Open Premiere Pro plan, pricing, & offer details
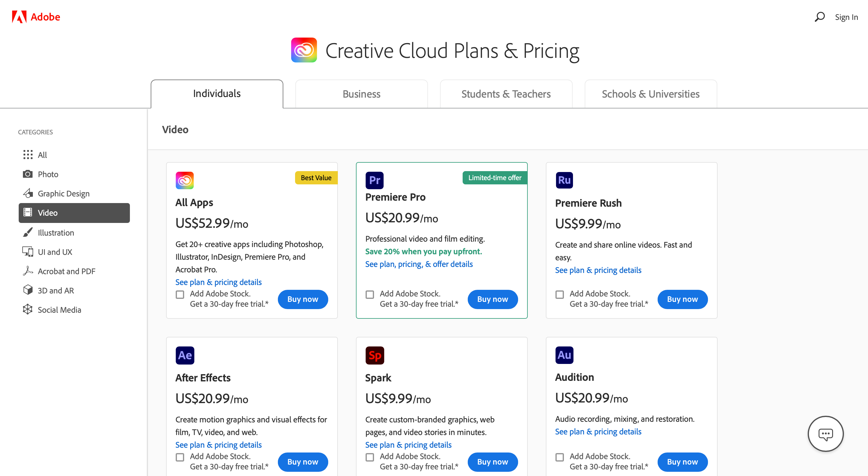 (x=419, y=264)
